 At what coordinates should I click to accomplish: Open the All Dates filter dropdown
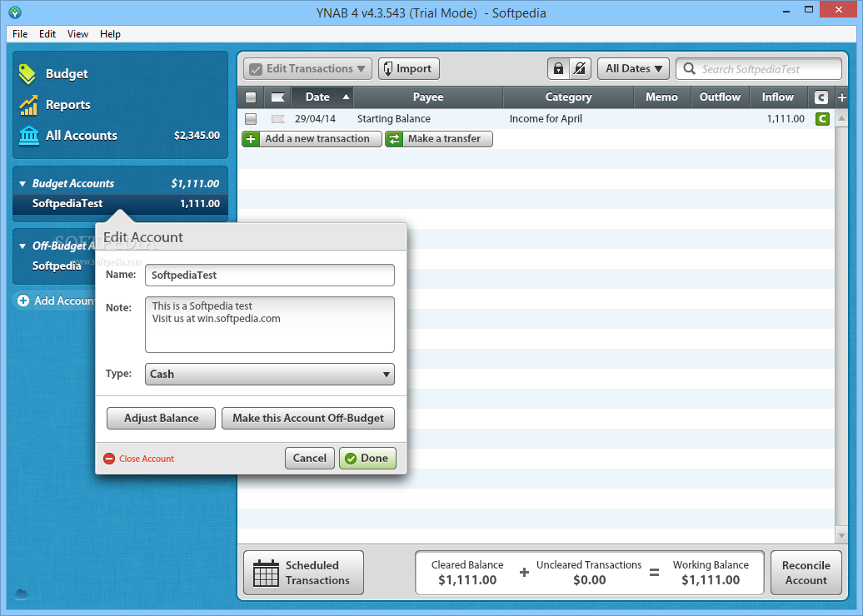[633, 69]
